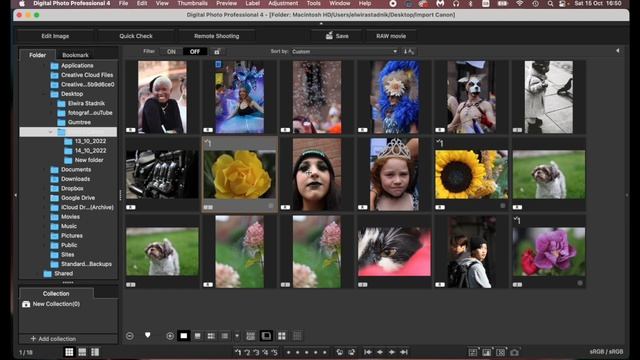Switch to the Folder tab
640x360 pixels.
click(x=38, y=55)
